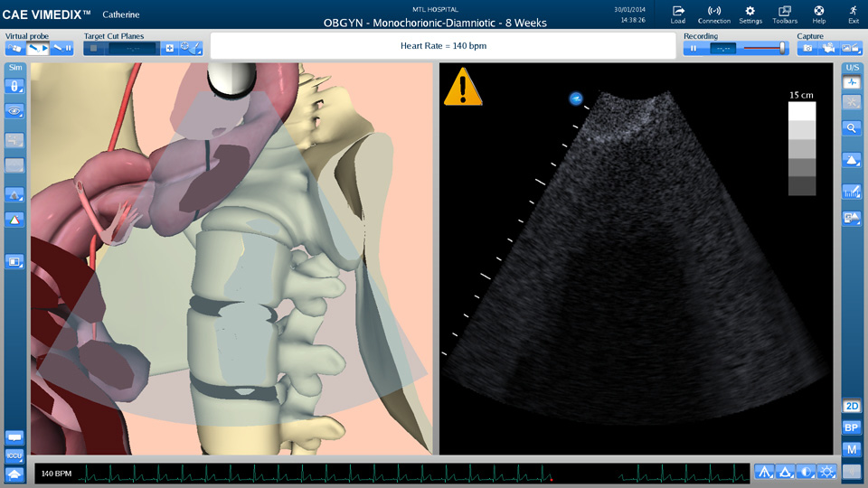The image size is (868, 488).
Task: Open the Settings gear menu
Action: click(x=750, y=14)
